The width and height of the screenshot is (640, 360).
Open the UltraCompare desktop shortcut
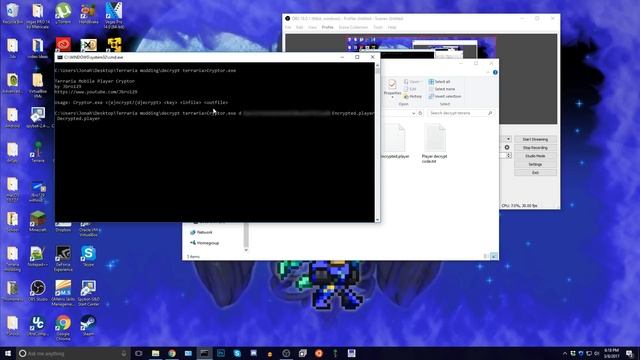click(x=38, y=325)
